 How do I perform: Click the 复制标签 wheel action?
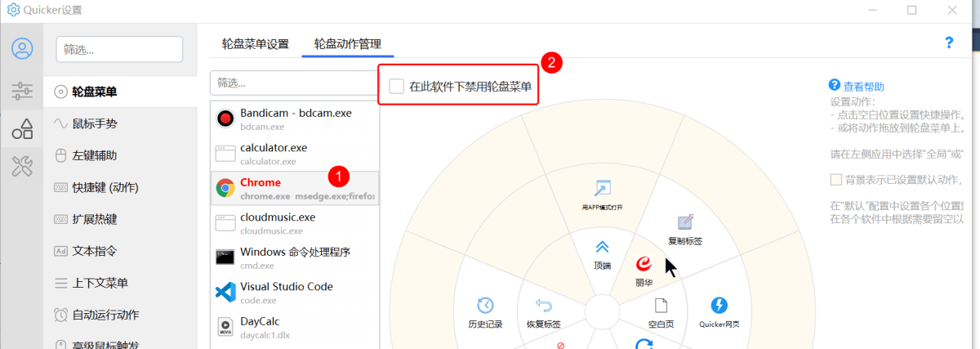685,230
